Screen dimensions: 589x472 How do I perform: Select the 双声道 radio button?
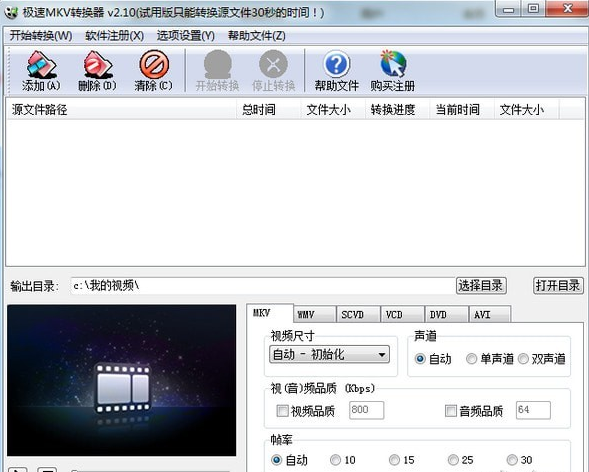click(x=523, y=359)
